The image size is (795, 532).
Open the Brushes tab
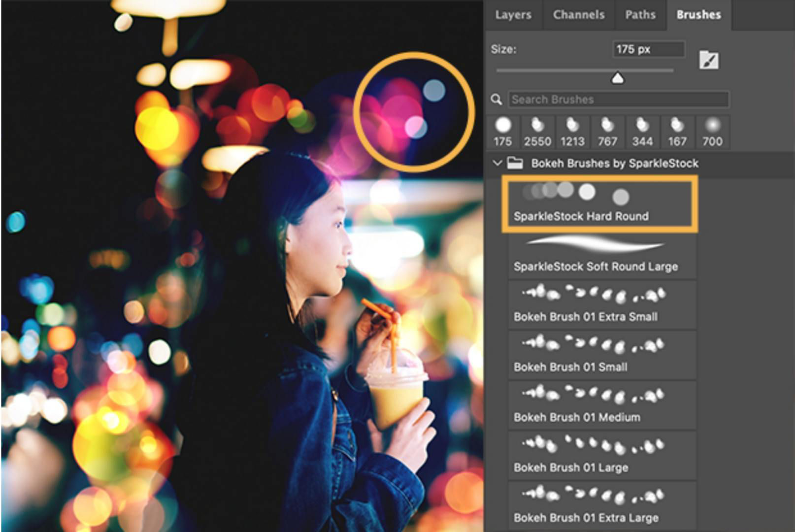point(698,15)
